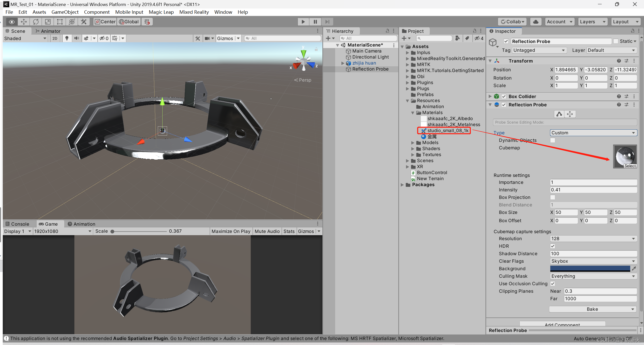Click the Background color swatch
This screenshot has height=345, width=644.
[x=590, y=268]
